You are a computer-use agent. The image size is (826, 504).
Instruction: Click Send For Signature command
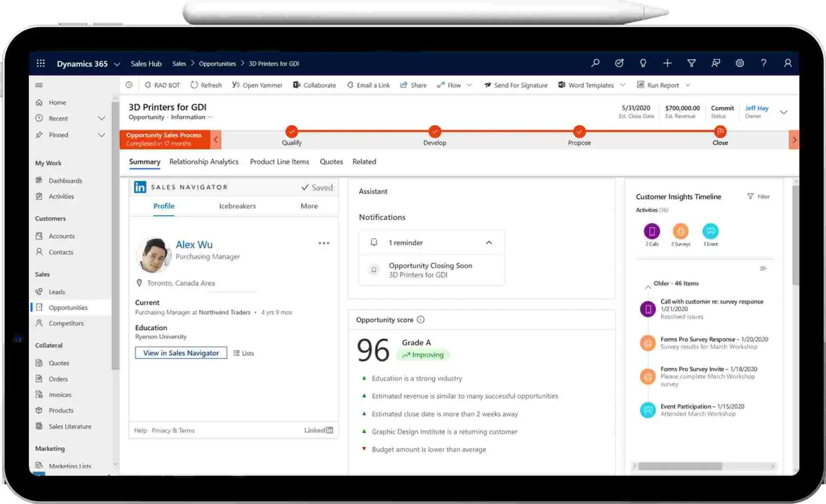(516, 85)
